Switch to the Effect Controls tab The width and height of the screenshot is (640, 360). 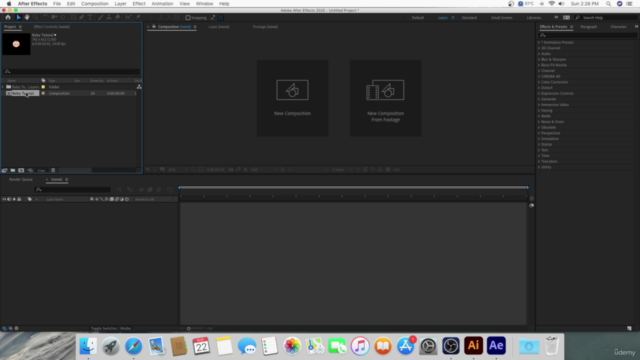click(51, 27)
